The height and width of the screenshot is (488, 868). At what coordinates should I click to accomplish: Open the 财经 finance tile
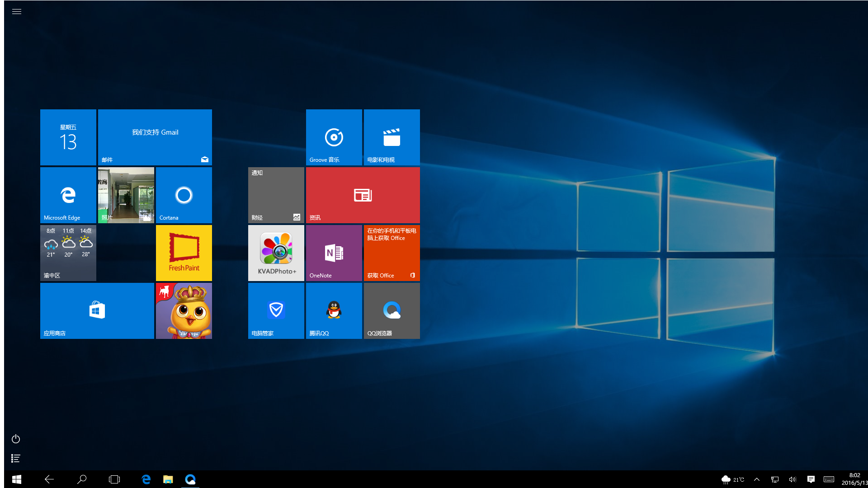click(276, 195)
